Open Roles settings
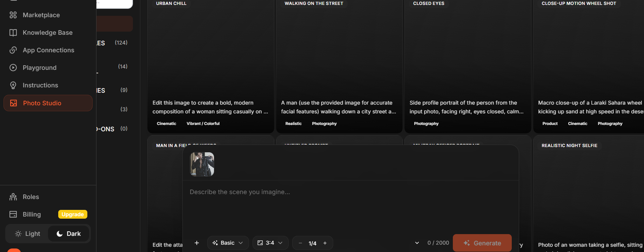This screenshot has width=644, height=252. (x=48, y=197)
